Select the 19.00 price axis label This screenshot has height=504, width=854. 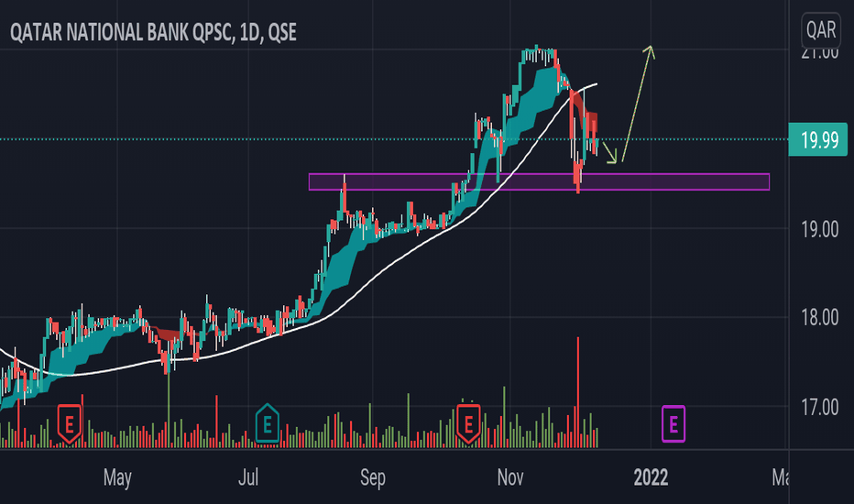[x=820, y=229]
